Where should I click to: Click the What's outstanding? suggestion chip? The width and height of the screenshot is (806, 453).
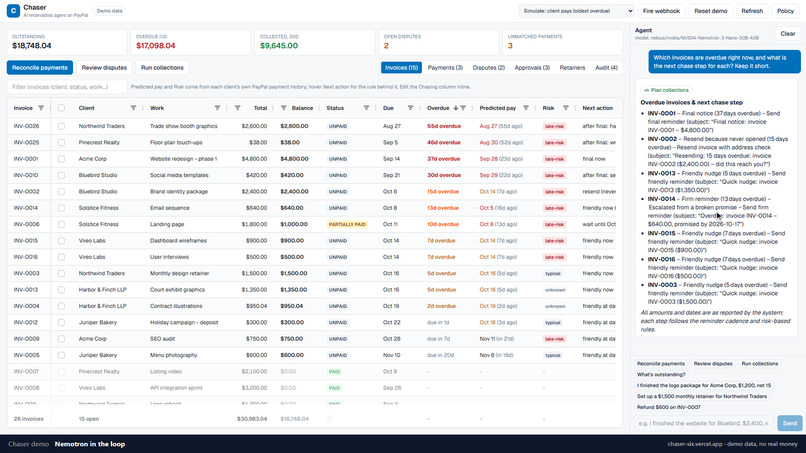pos(661,374)
